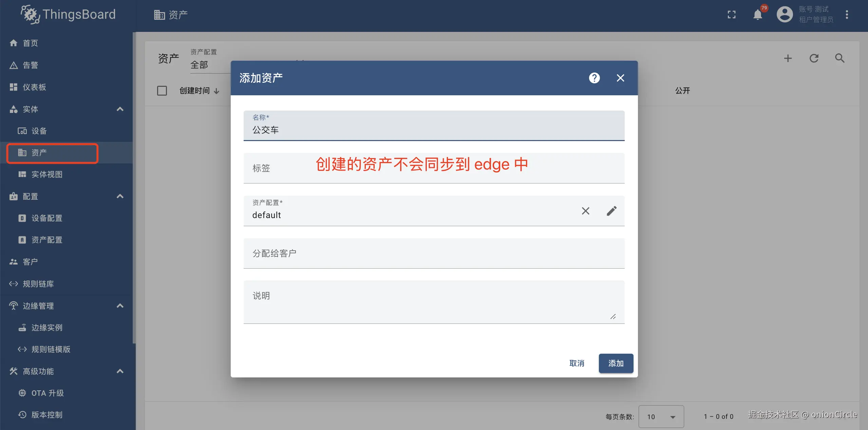Click the search icon in assets table
The height and width of the screenshot is (430, 868).
840,58
